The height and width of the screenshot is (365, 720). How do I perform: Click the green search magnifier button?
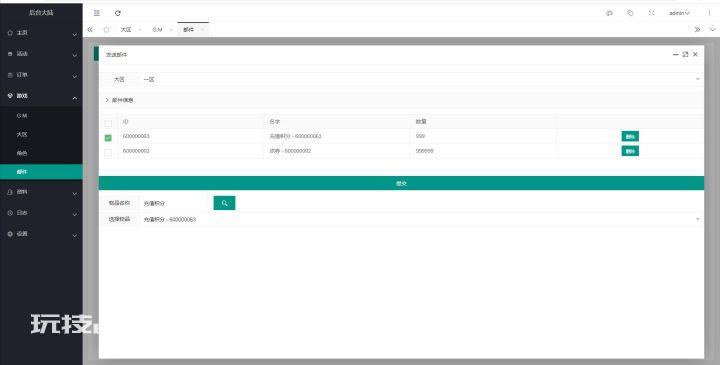pos(224,203)
